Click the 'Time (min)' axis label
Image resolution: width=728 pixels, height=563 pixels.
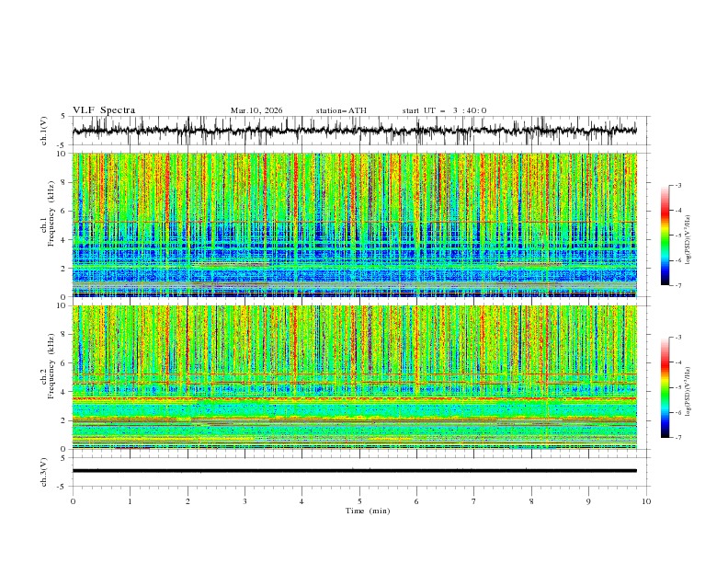(368, 511)
